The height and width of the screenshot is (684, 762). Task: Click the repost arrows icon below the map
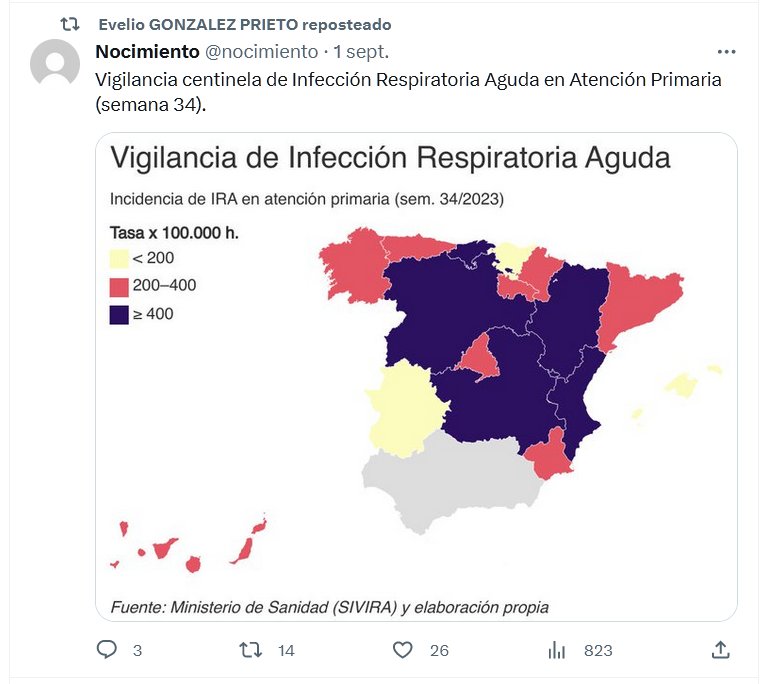(251, 650)
